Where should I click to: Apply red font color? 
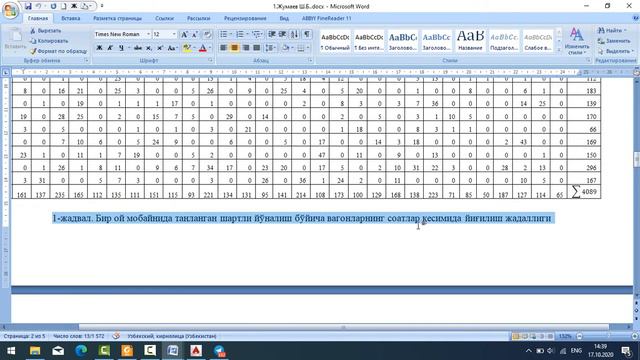[x=202, y=48]
